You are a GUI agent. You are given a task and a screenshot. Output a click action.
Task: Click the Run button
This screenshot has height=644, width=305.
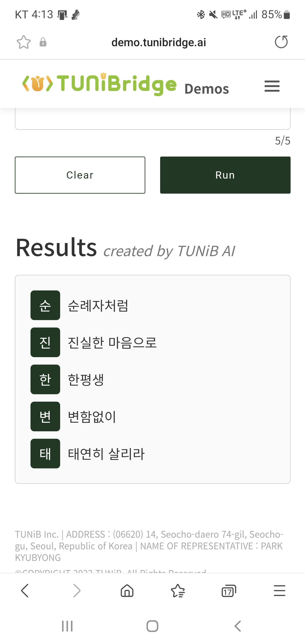(x=225, y=175)
